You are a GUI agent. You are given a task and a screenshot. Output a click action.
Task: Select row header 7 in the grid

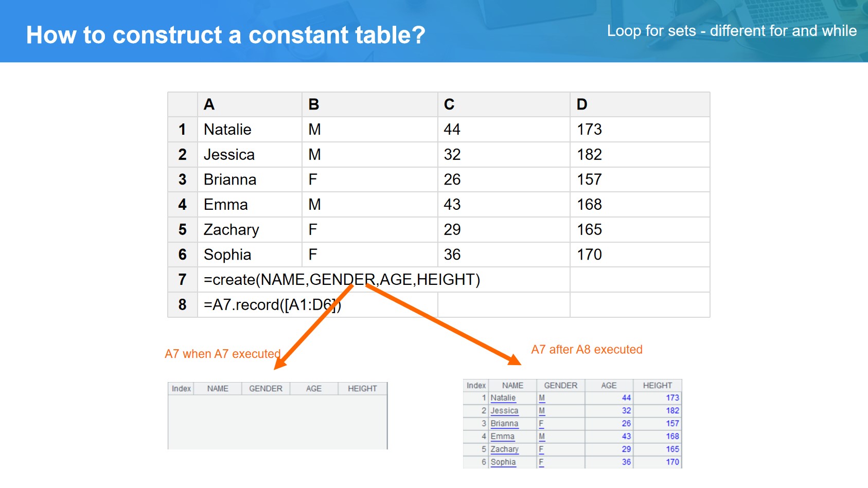coord(182,280)
